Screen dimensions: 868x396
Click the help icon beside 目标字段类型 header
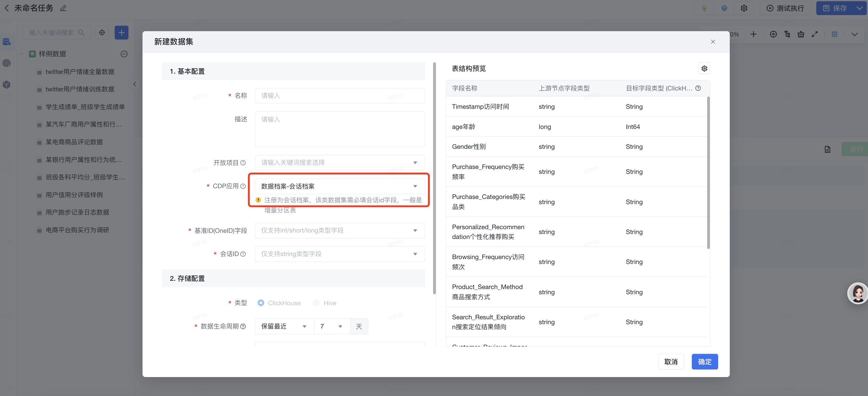point(698,88)
